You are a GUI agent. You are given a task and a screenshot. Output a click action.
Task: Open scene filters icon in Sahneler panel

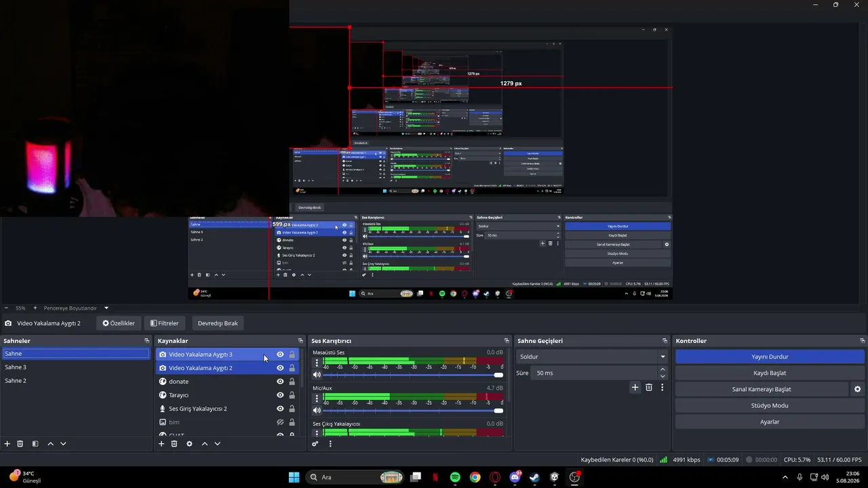click(35, 444)
